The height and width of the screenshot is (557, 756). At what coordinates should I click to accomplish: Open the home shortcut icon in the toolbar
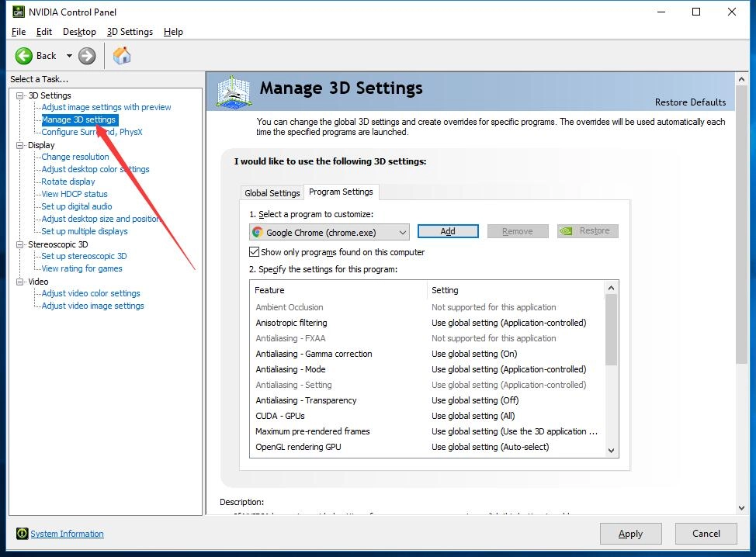(x=121, y=55)
